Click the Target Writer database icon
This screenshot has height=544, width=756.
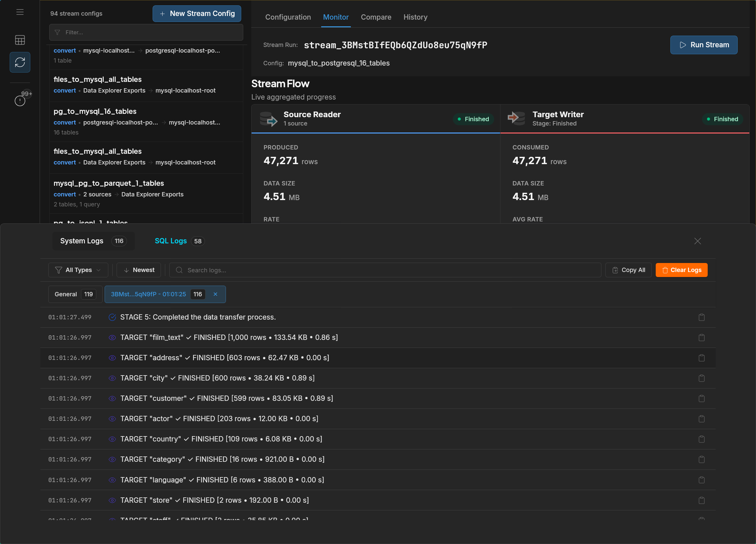pyautogui.click(x=516, y=118)
